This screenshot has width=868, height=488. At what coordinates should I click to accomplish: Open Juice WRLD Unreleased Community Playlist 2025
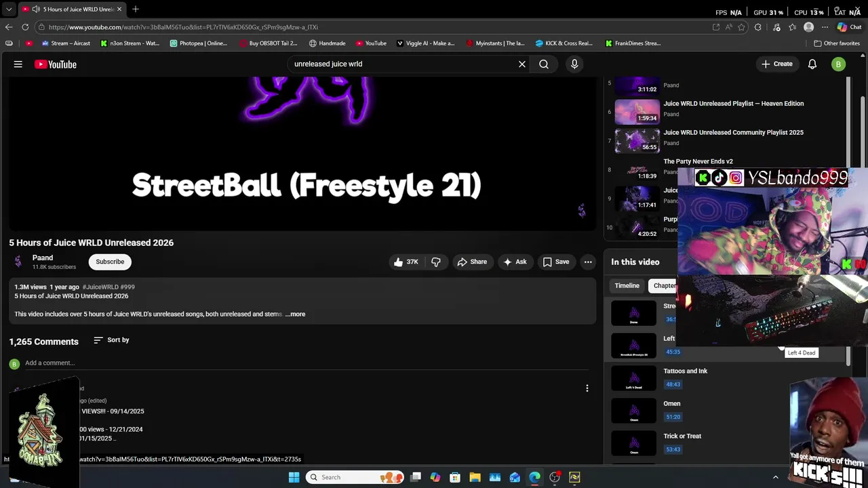click(x=733, y=133)
